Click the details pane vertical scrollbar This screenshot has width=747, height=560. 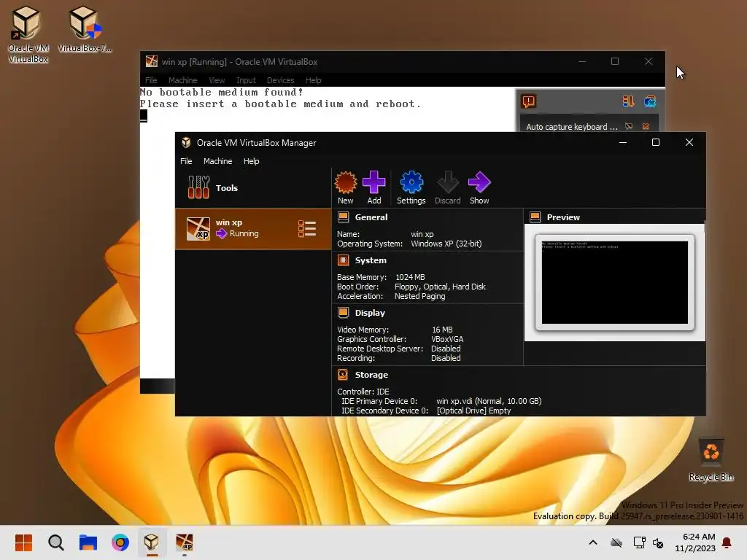click(704, 227)
